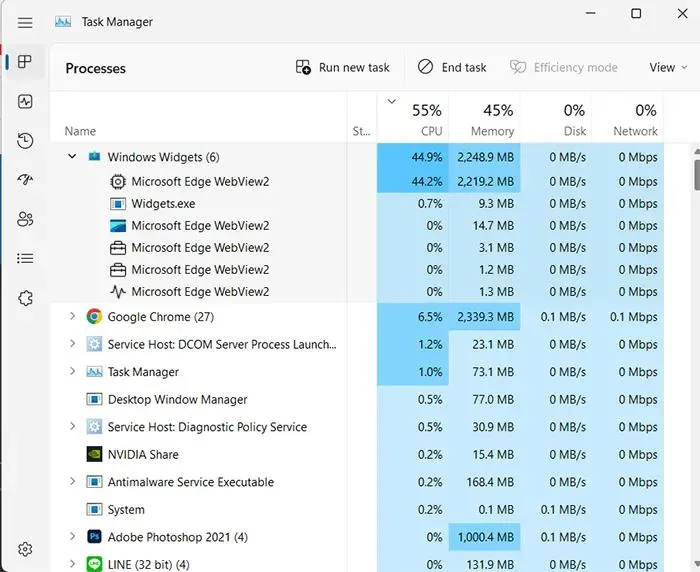Click the Windows Widgets group icon
Image resolution: width=700 pixels, height=572 pixels.
coord(94,157)
